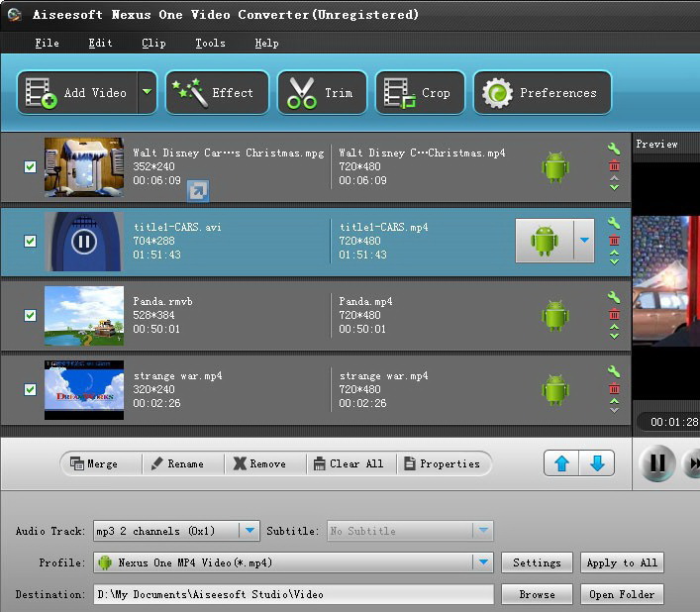
Task: Click the title1-CARS.mp4 output filename
Action: click(x=383, y=227)
